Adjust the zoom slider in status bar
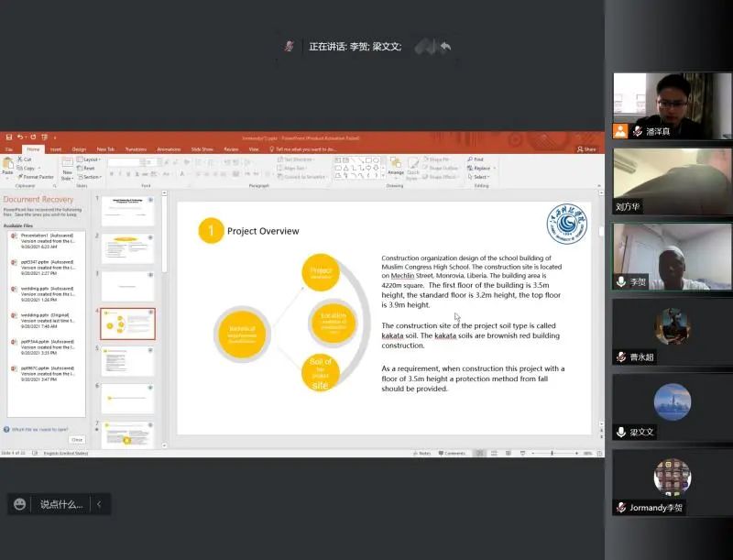Viewport: 733px width, 560px height. [x=552, y=454]
